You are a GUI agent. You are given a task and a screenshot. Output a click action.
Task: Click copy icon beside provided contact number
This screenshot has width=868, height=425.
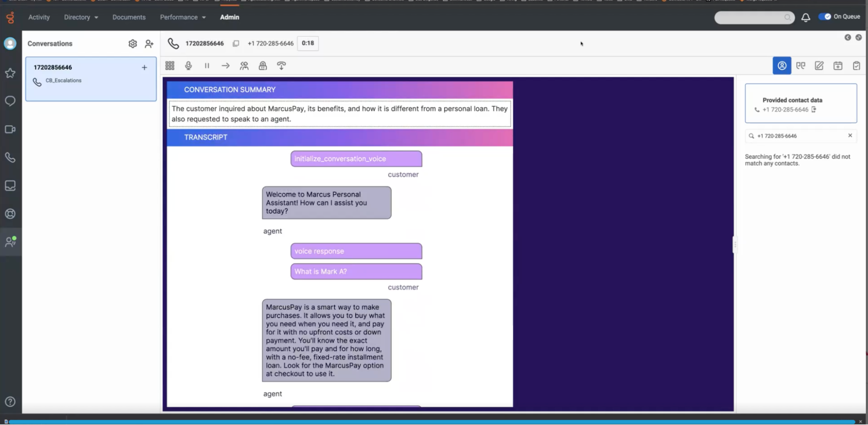814,110
